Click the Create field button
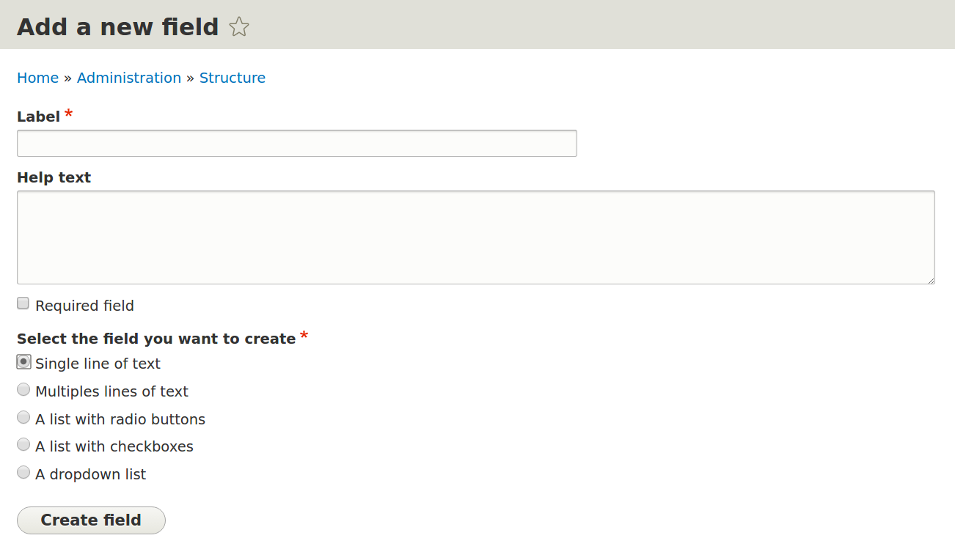Image resolution: width=955 pixels, height=560 pixels. point(91,520)
